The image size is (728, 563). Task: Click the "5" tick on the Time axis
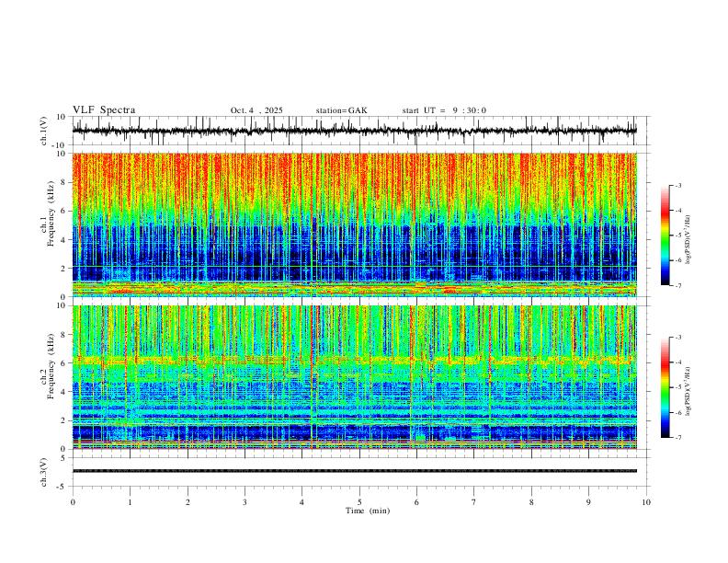[359, 502]
